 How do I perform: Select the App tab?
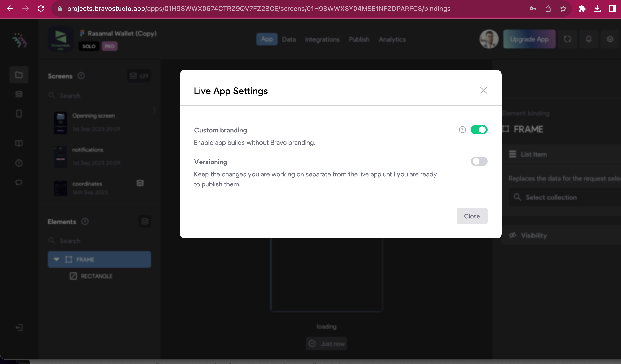click(267, 39)
